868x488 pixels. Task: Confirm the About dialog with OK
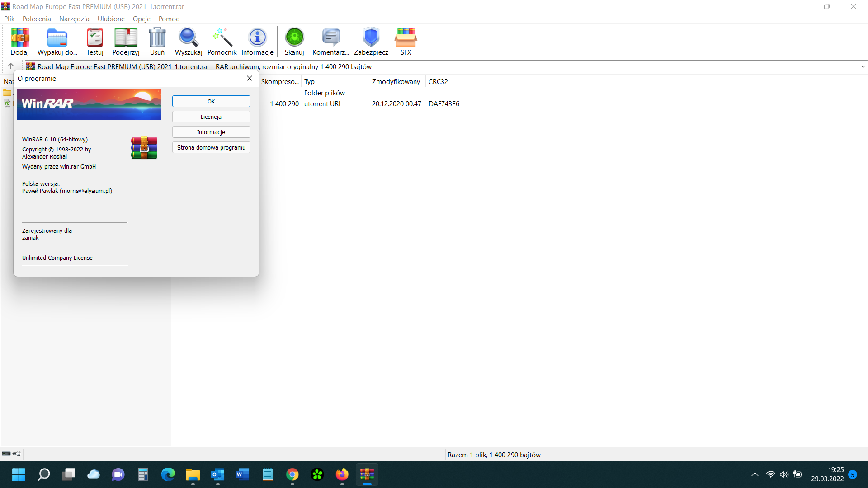[x=211, y=101]
